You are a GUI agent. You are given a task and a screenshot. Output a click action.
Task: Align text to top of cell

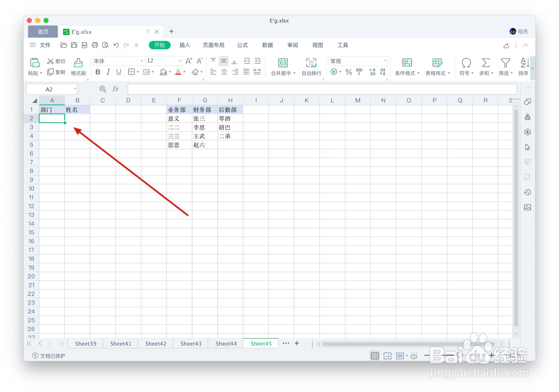213,61
